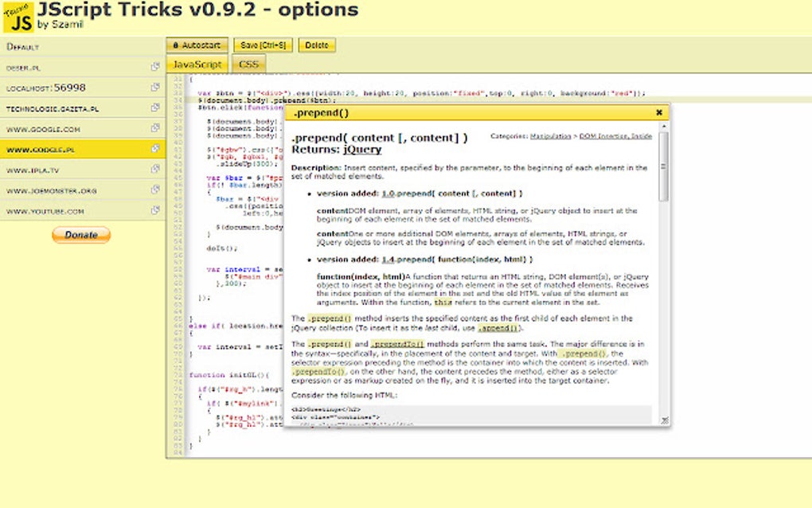Image resolution: width=812 pixels, height=508 pixels.
Task: Open deser.pl in a new window icon
Action: [156, 67]
